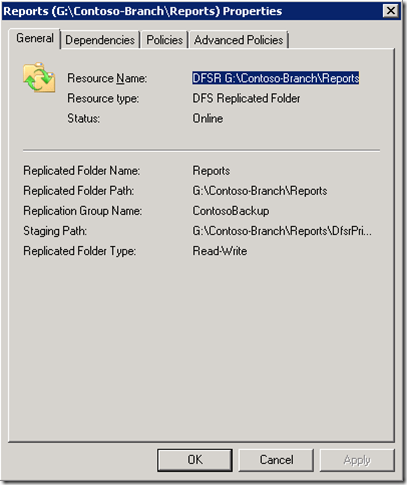Viewport: 407px width, 485px height.
Task: Open the Advanced Policies tab
Action: tap(239, 40)
